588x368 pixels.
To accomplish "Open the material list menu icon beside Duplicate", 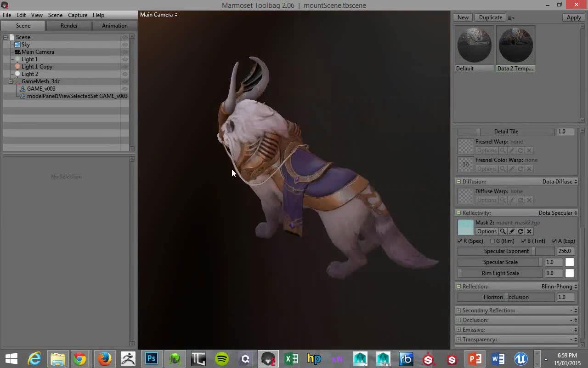I will [x=511, y=18].
